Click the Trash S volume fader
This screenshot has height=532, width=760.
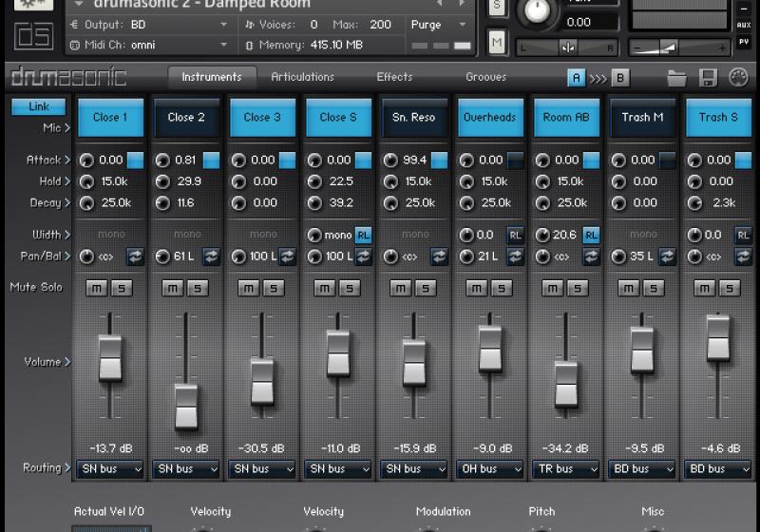pos(719,339)
